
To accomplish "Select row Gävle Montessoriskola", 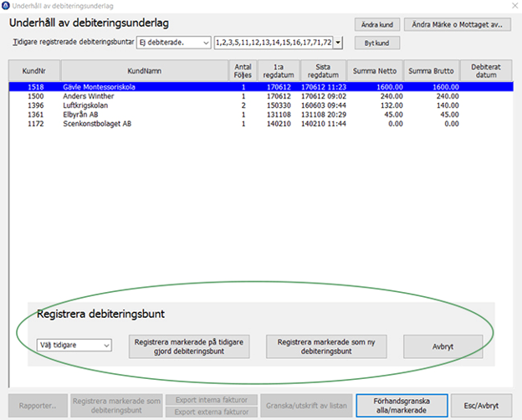I will point(261,87).
